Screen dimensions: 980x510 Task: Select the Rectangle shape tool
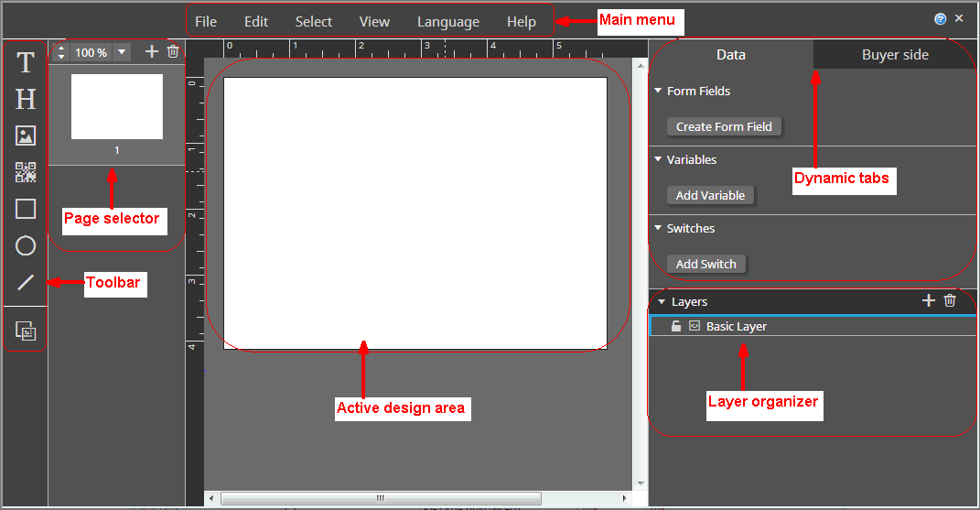pyautogui.click(x=26, y=209)
